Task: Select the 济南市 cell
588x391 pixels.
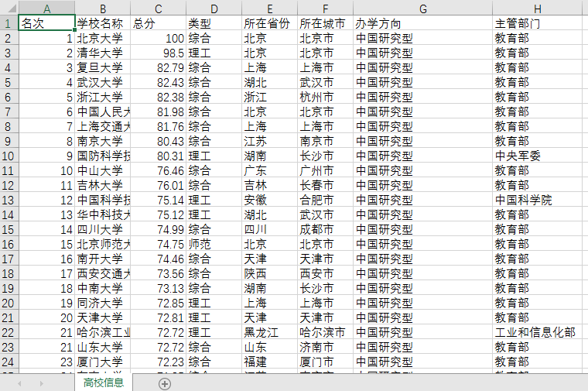Action: (x=325, y=347)
